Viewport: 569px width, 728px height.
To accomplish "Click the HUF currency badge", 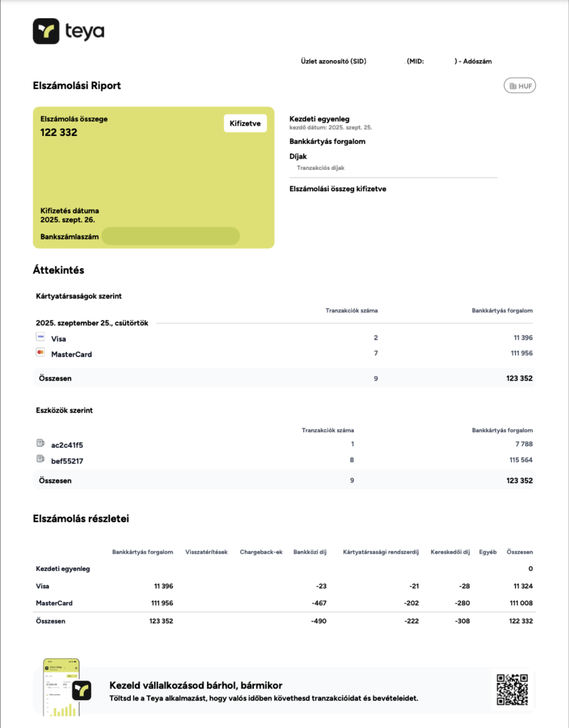I will coord(520,86).
